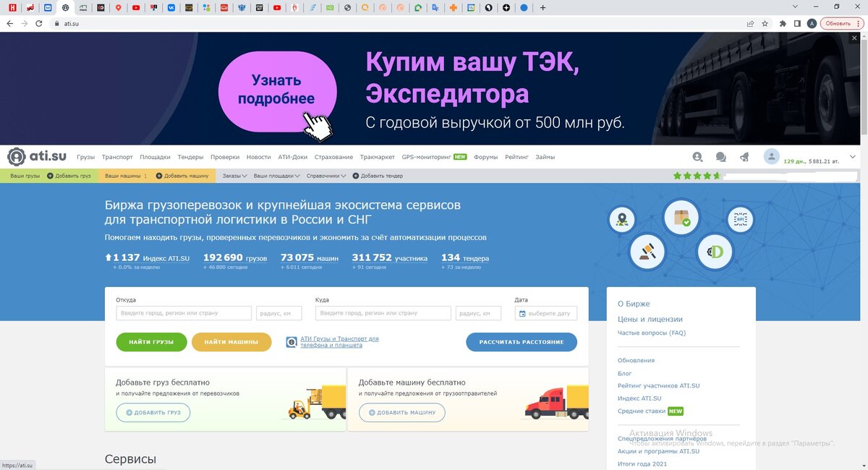Open a new browser tab with plus
This screenshot has height=470, width=868.
543,7
